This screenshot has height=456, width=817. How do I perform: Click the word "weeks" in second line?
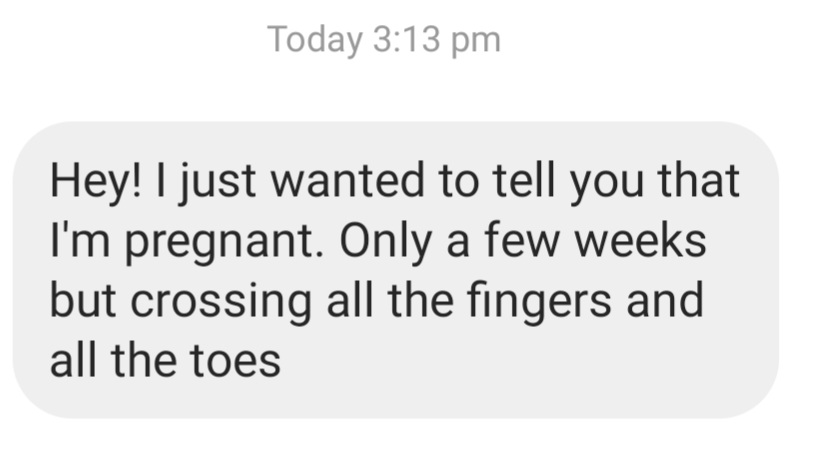(x=640, y=241)
